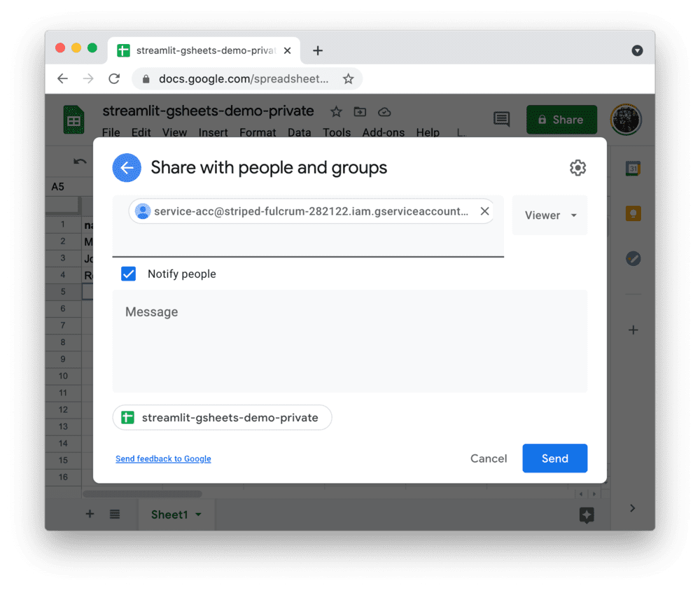Image resolution: width=700 pixels, height=590 pixels.
Task: Move the spreadsheet to a folder
Action: coord(360,112)
